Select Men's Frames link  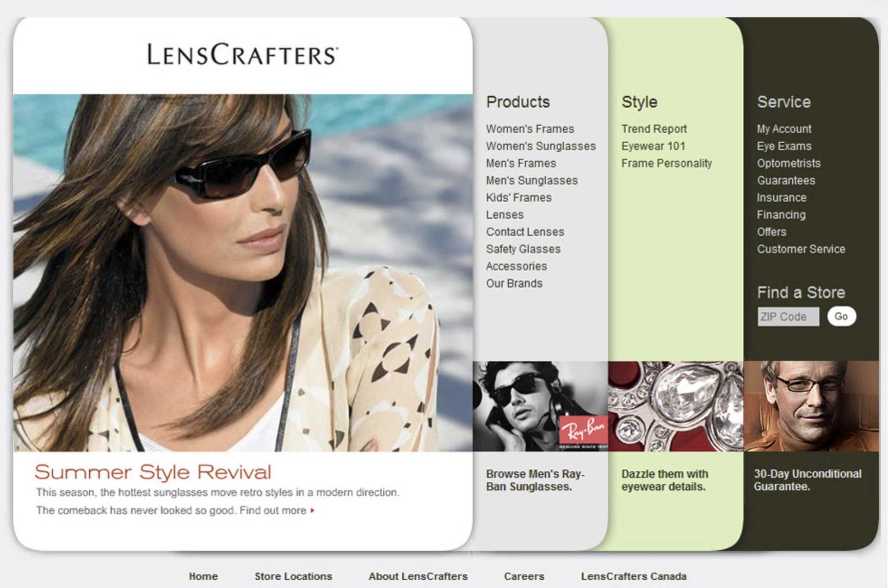521,163
